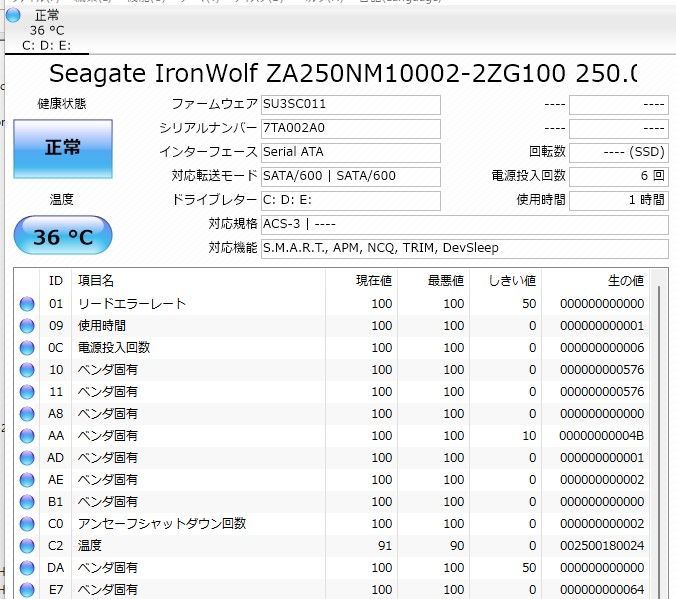Select the C: D: E: disk tab

[x=47, y=30]
